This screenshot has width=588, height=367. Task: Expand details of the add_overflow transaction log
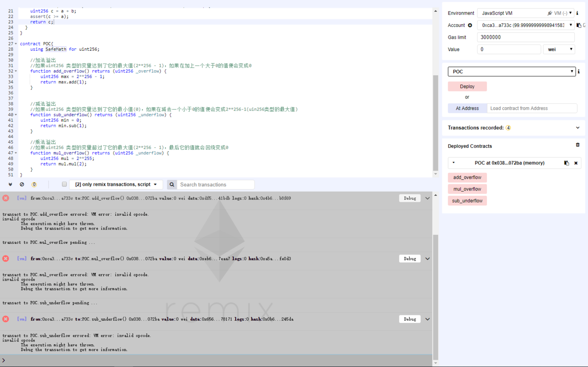(x=427, y=198)
